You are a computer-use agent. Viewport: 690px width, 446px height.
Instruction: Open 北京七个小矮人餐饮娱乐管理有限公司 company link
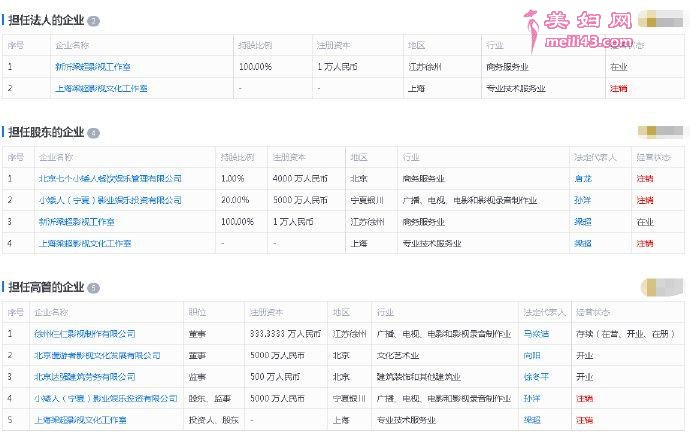(110, 179)
